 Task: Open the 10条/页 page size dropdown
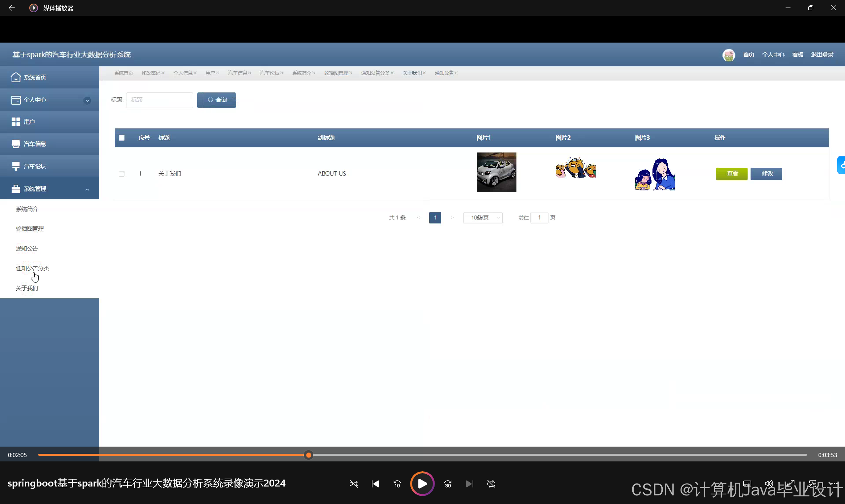[x=482, y=218]
